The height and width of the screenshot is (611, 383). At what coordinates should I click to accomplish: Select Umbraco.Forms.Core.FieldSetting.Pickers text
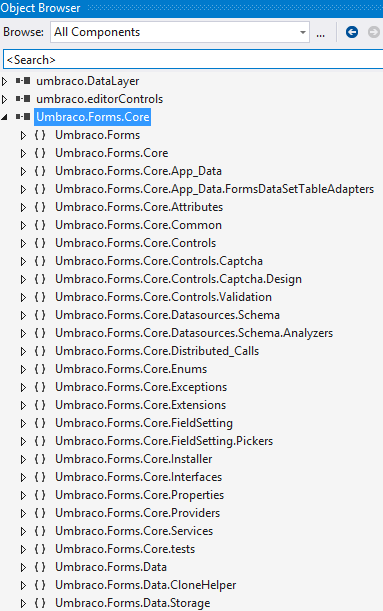164,441
